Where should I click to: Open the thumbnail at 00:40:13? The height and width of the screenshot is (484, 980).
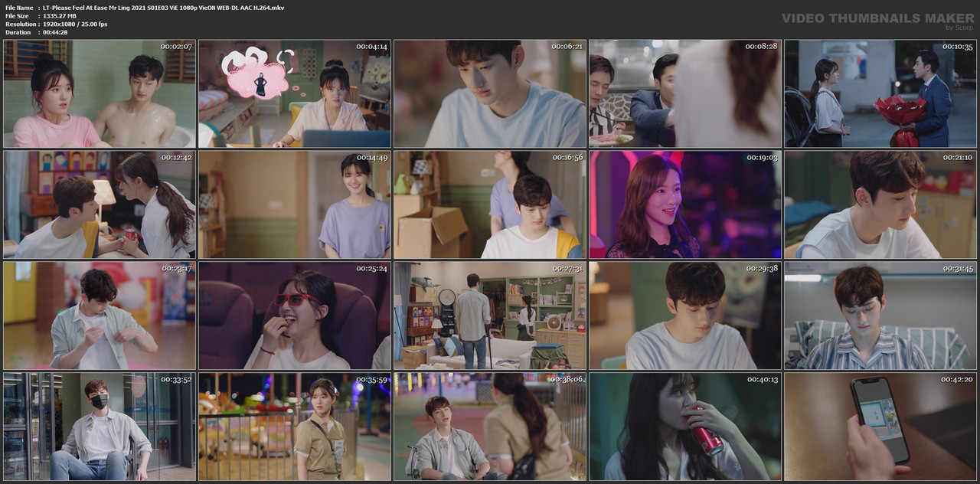(685, 427)
